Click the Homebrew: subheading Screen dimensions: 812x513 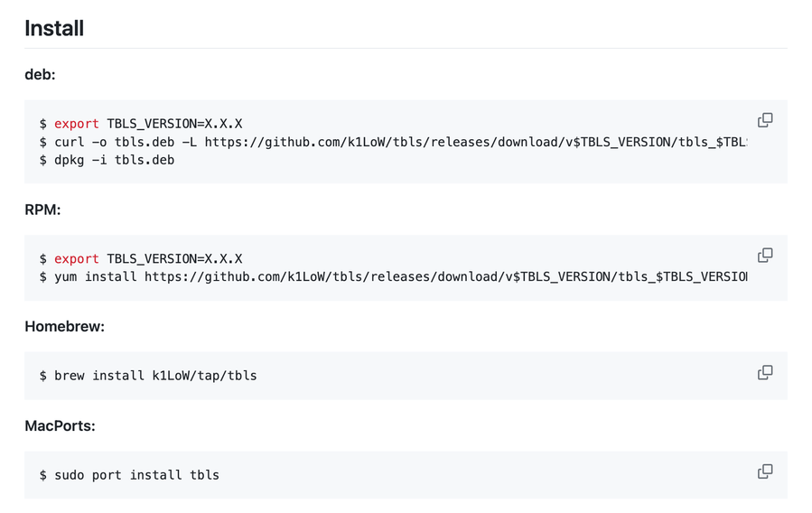[65, 327]
